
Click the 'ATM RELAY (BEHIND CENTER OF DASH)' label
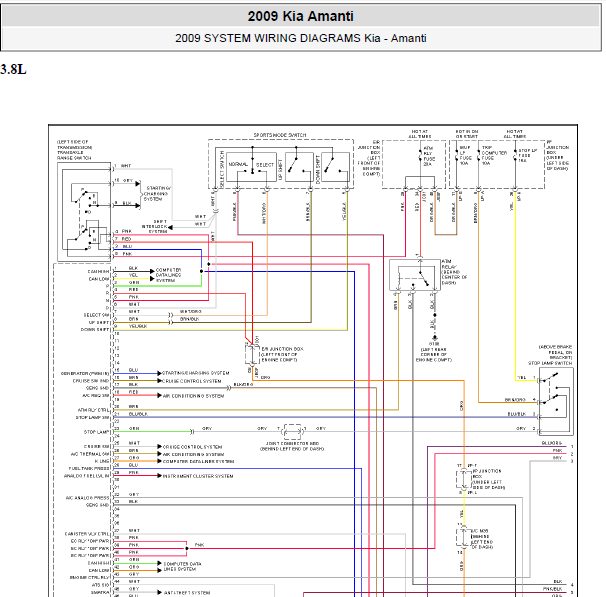(x=454, y=272)
